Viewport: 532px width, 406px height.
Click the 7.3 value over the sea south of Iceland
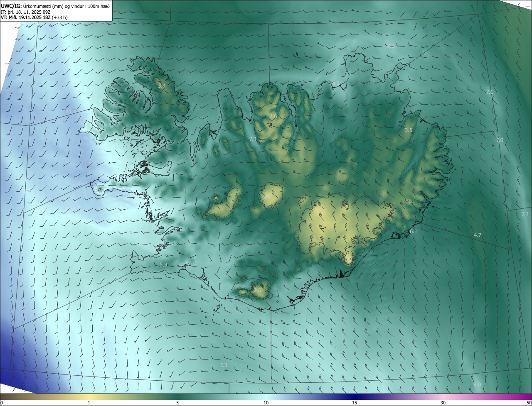point(224,365)
